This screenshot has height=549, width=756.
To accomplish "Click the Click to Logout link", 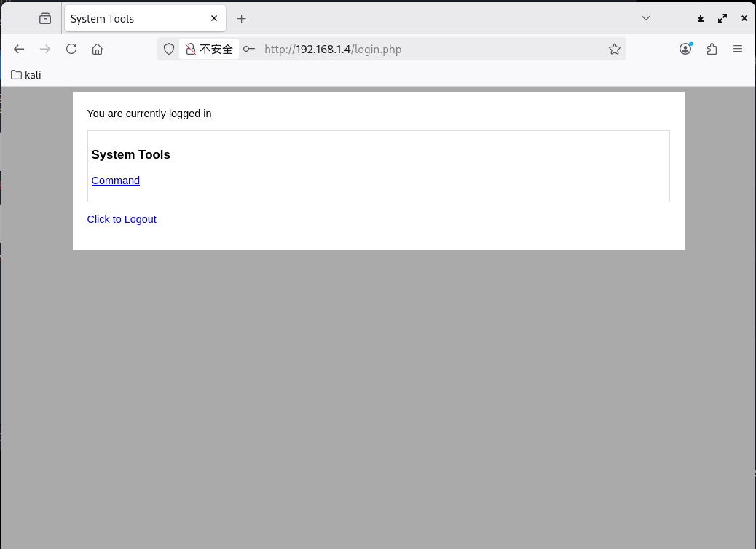I will pyautogui.click(x=122, y=219).
